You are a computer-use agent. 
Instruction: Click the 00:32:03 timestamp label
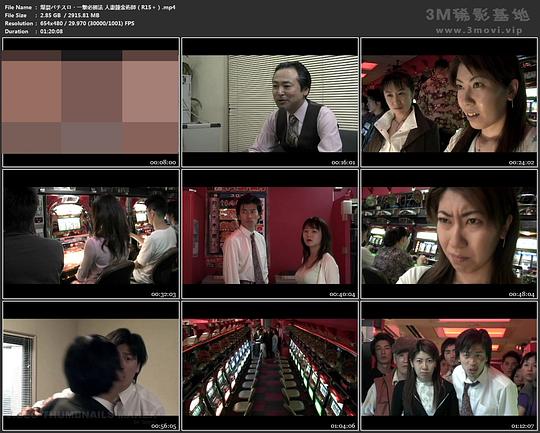[x=163, y=294]
